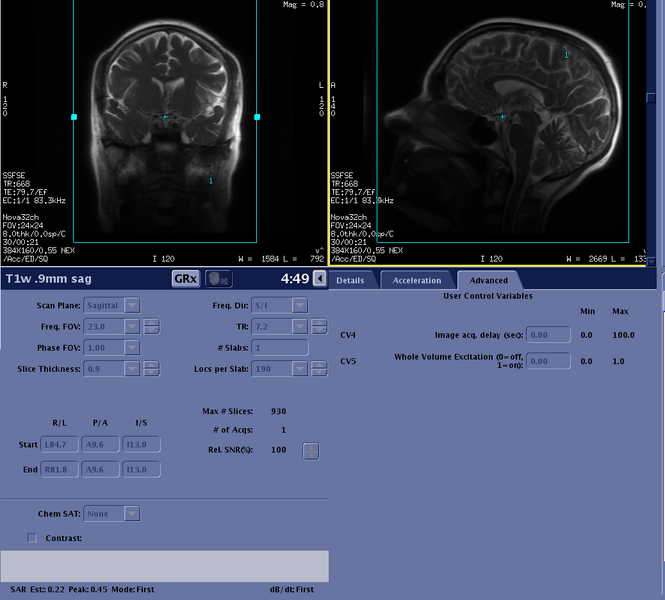
Task: Click the Start I/S field I13.0
Action: pyautogui.click(x=141, y=444)
